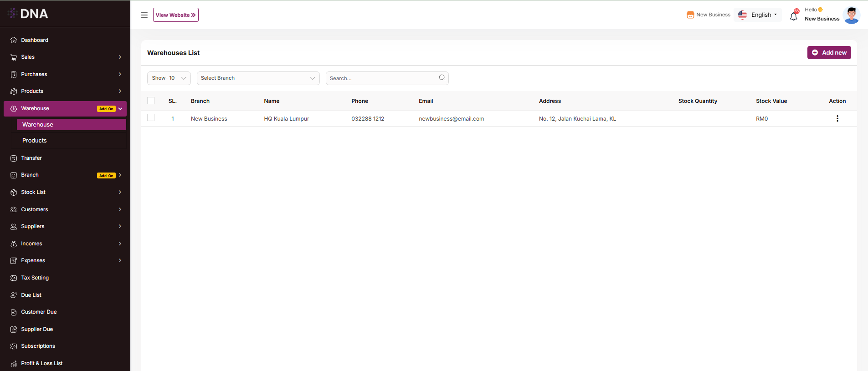Click the Dashboard icon in the sidebar
The image size is (868, 371).
pyautogui.click(x=14, y=40)
